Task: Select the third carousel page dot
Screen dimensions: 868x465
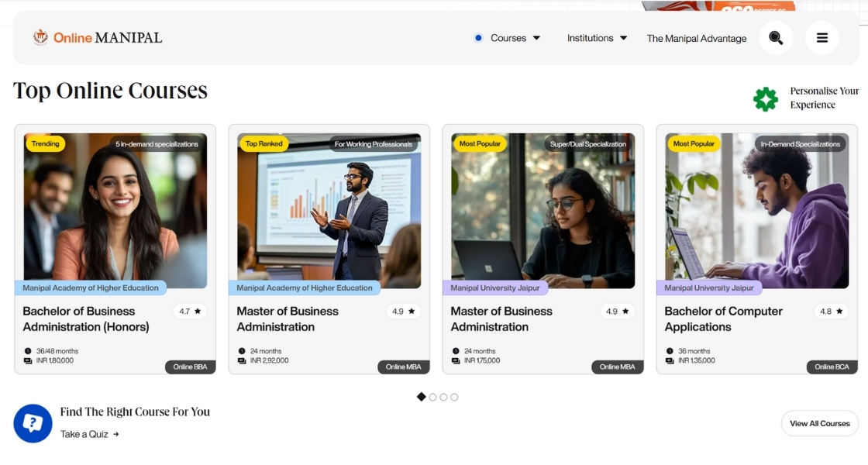Action: (x=443, y=397)
